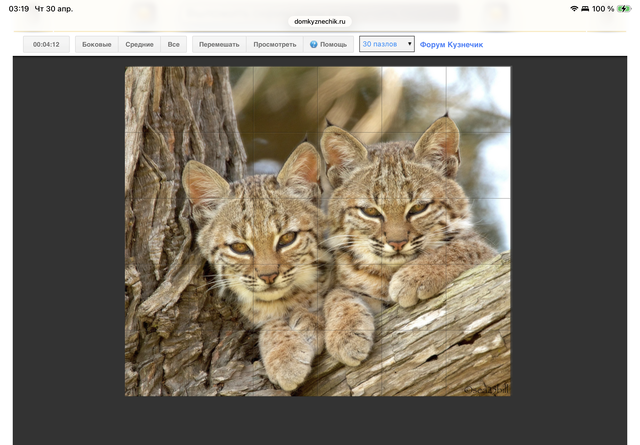The height and width of the screenshot is (445, 640).
Task: Shuffle the puzzle with Перемешать
Action: [219, 45]
